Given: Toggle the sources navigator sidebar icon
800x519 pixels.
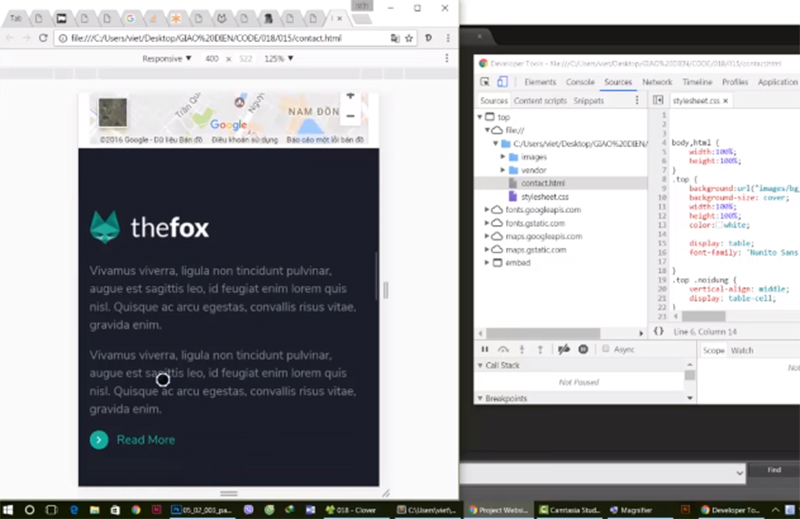Looking at the screenshot, I should tap(658, 101).
